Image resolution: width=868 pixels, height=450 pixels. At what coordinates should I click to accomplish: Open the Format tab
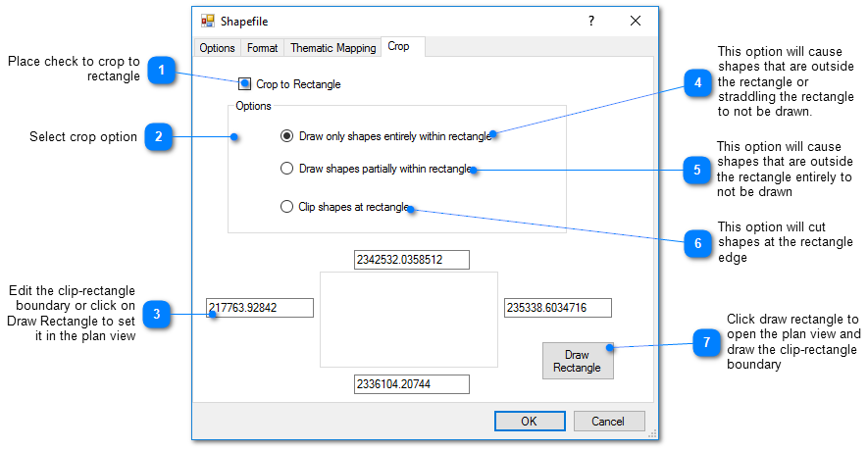263,48
